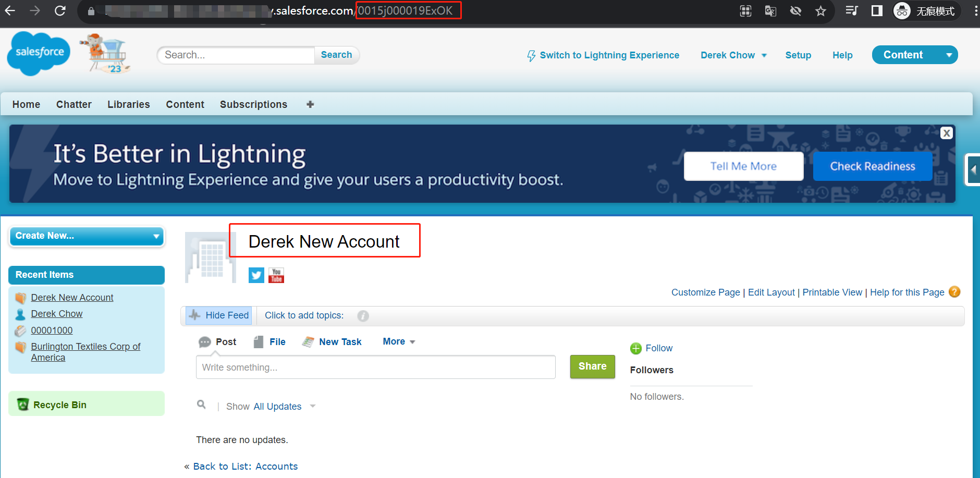Click Back to List: Accounts link
Viewport: 980px width, 478px height.
pyautogui.click(x=245, y=467)
